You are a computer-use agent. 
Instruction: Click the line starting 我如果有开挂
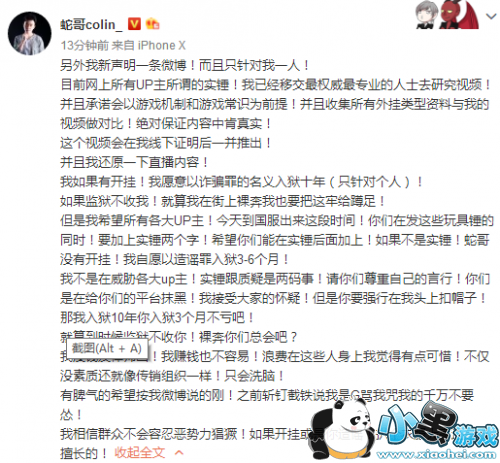242,182
